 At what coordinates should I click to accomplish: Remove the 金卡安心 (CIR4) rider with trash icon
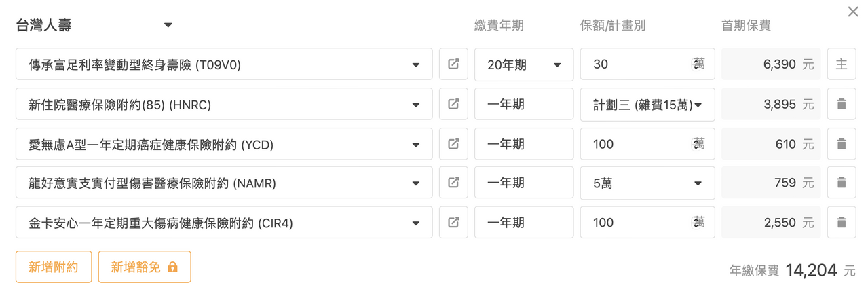pos(842,222)
